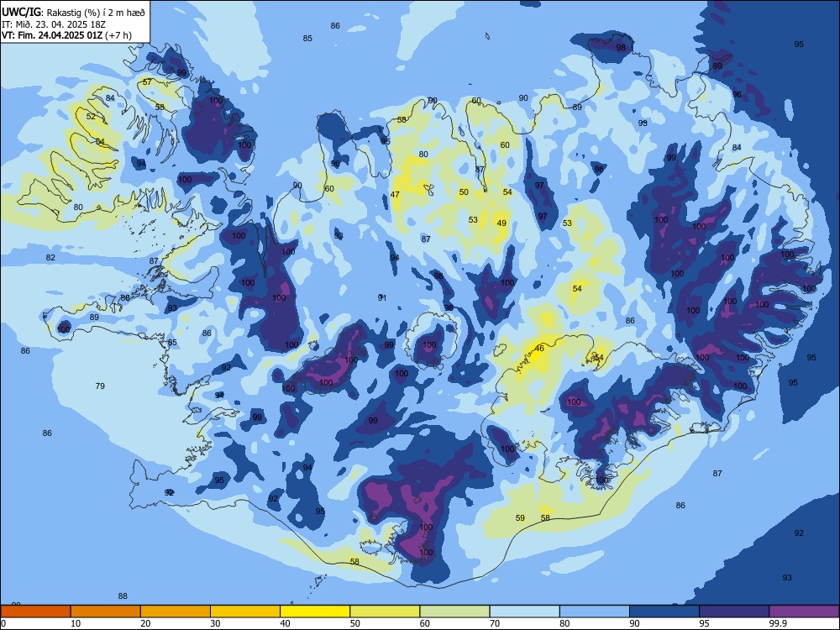Image resolution: width=840 pixels, height=630 pixels.
Task: Click the 'VT: Fim. 24.04.2025 01Z (+7 h)' line
Action: tap(67, 35)
